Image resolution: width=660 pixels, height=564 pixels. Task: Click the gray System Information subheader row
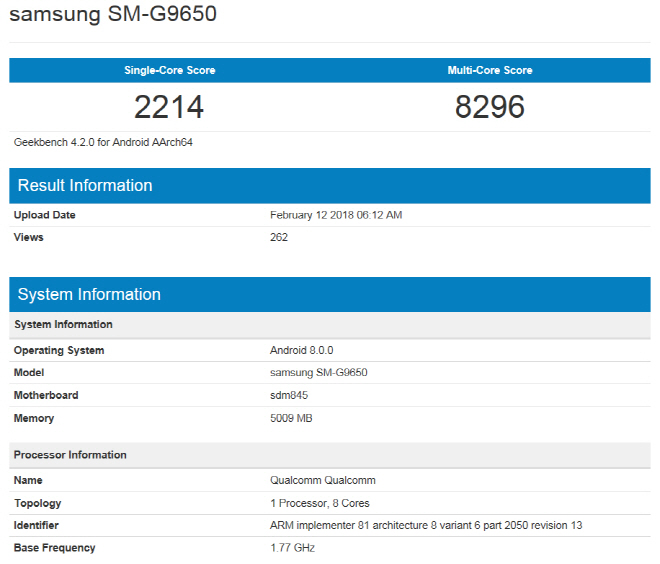click(x=330, y=325)
